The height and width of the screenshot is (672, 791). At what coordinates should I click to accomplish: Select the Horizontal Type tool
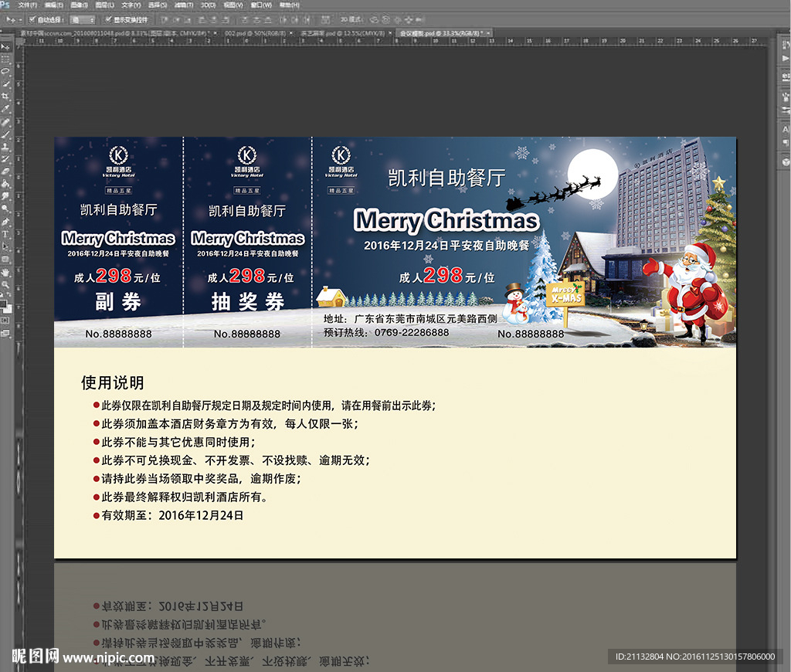[5, 234]
